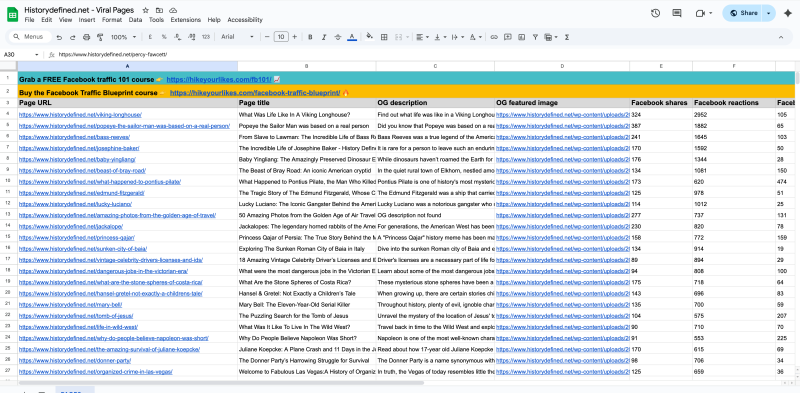Open the Google Sheets home logo
The height and width of the screenshot is (393, 800).
12,14
